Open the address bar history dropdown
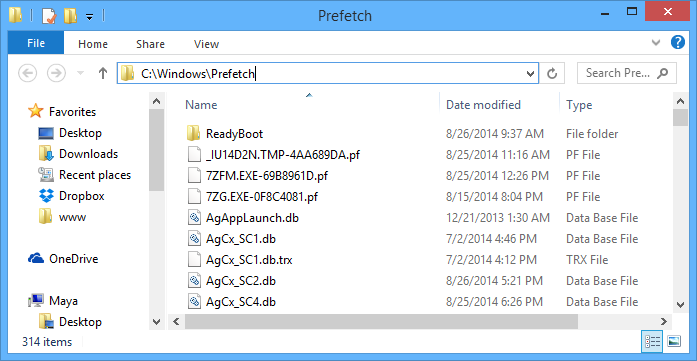 (x=530, y=74)
